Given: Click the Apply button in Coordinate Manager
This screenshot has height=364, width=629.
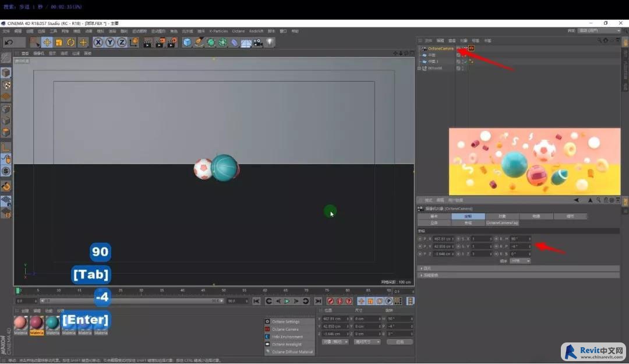Looking at the screenshot, I should tap(400, 342).
